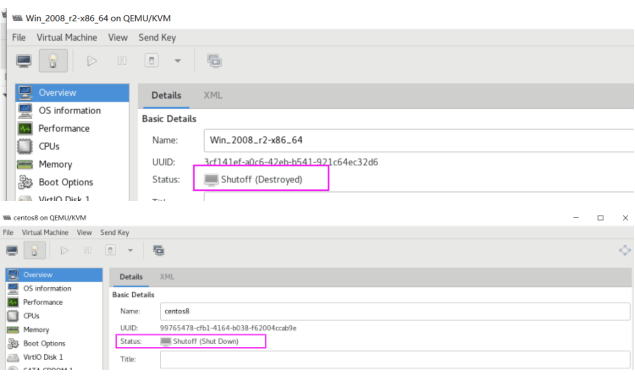The height and width of the screenshot is (376, 635).
Task: Open File menu in Win_2008_r2 window
Action: click(19, 38)
